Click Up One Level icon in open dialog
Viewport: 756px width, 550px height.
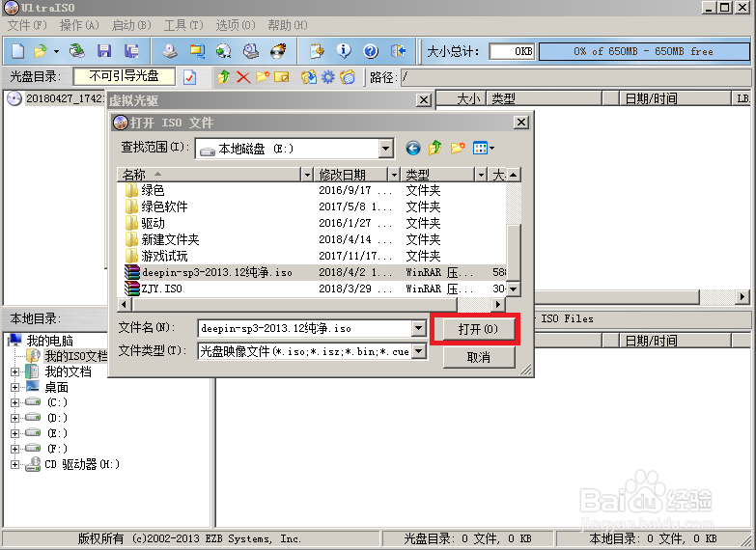434,148
